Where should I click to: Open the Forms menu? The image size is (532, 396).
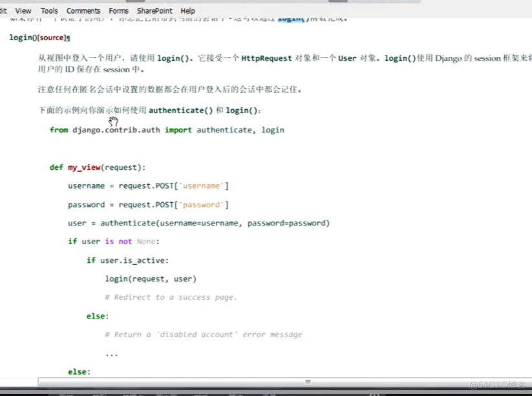[118, 10]
